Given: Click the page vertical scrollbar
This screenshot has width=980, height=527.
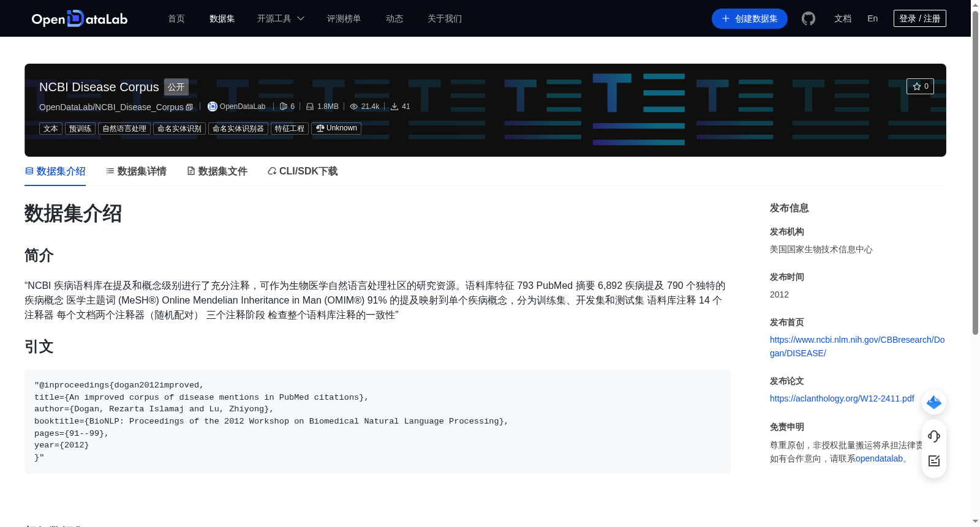Looking at the screenshot, I should coord(975,171).
